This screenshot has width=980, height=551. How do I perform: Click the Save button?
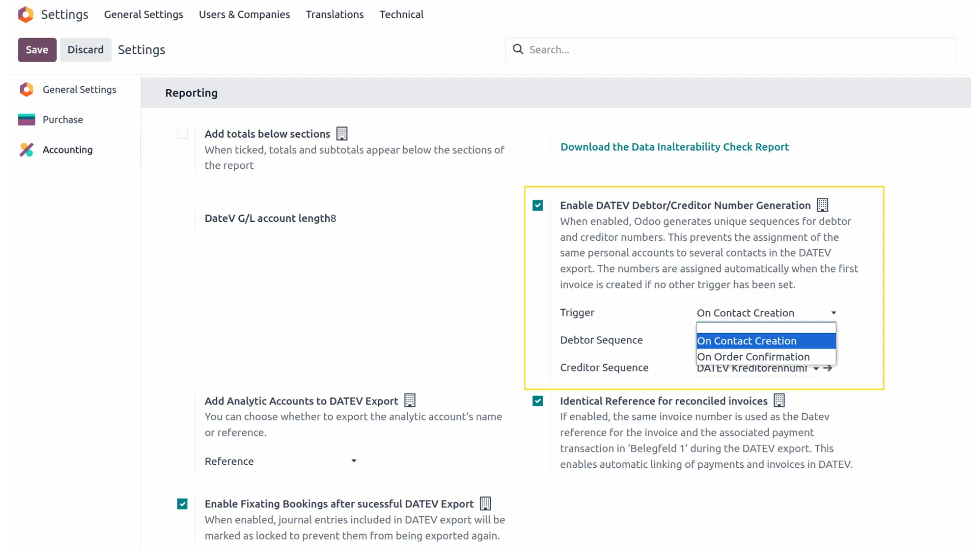[37, 49]
